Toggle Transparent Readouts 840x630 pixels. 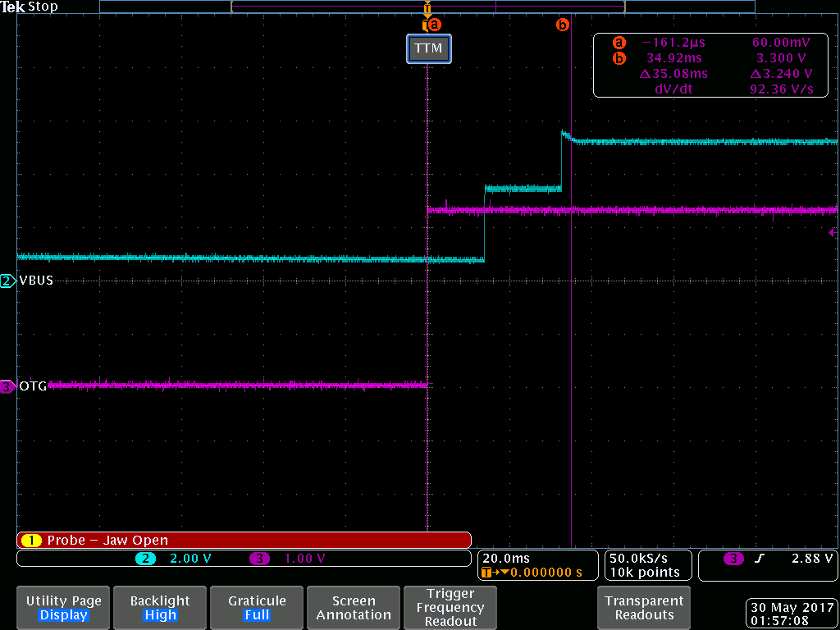pos(644,608)
